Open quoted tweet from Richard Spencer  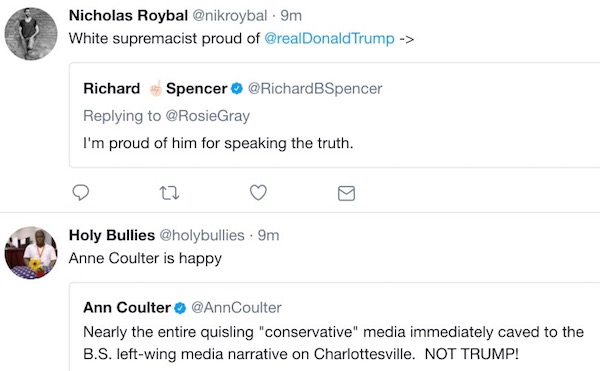(334, 115)
